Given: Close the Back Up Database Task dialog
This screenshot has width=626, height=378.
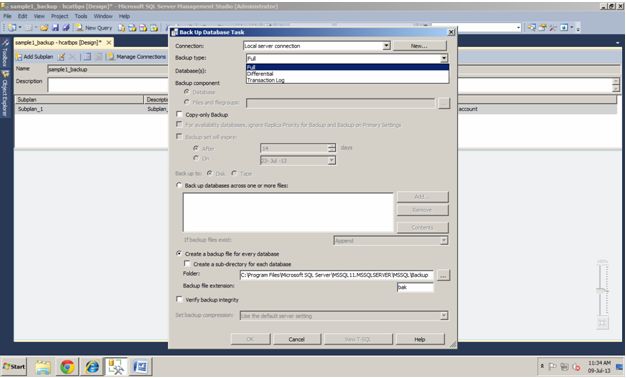Looking at the screenshot, I should tap(451, 32).
